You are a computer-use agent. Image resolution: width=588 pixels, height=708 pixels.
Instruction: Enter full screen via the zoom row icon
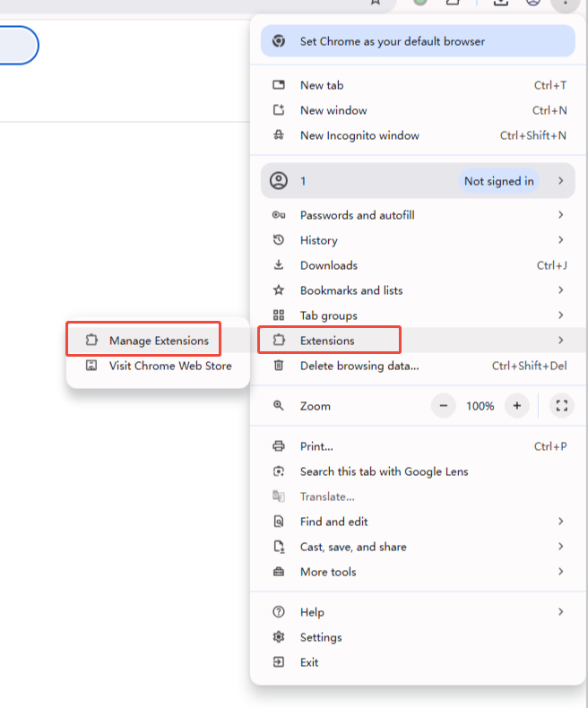coord(561,405)
